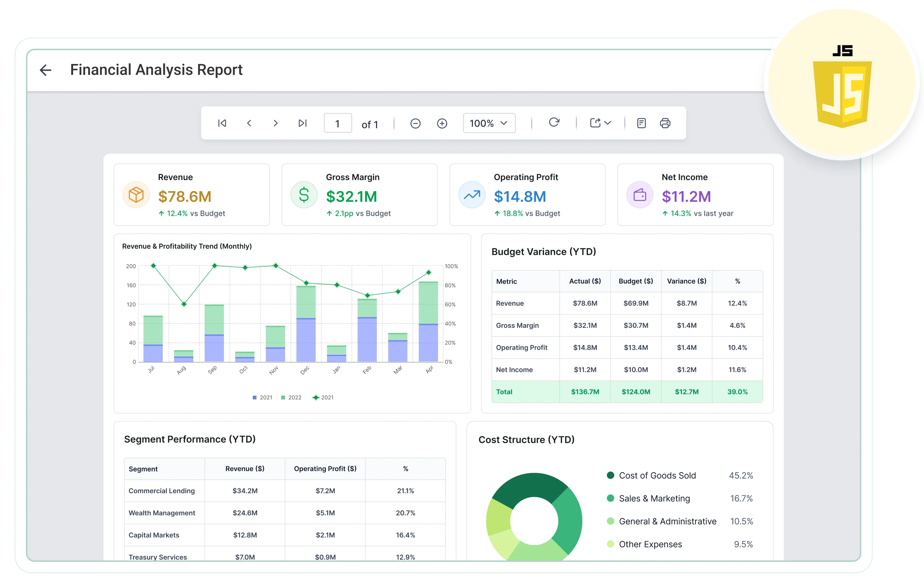
Task: Click the Financial Analysis Report title
Action: pos(156,70)
